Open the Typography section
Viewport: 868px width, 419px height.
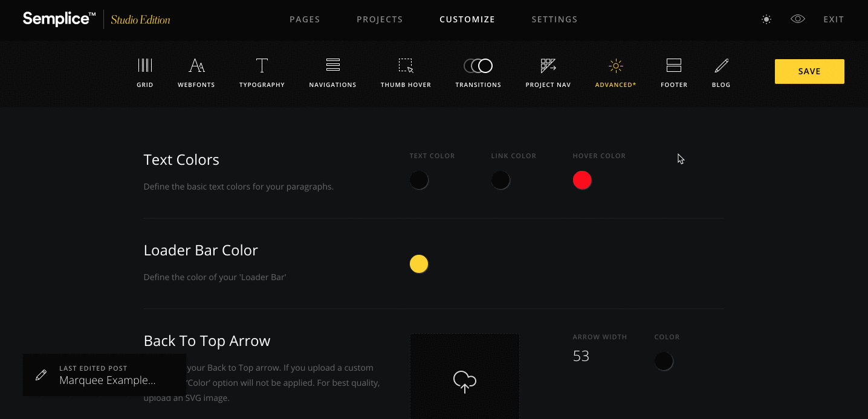[262, 73]
